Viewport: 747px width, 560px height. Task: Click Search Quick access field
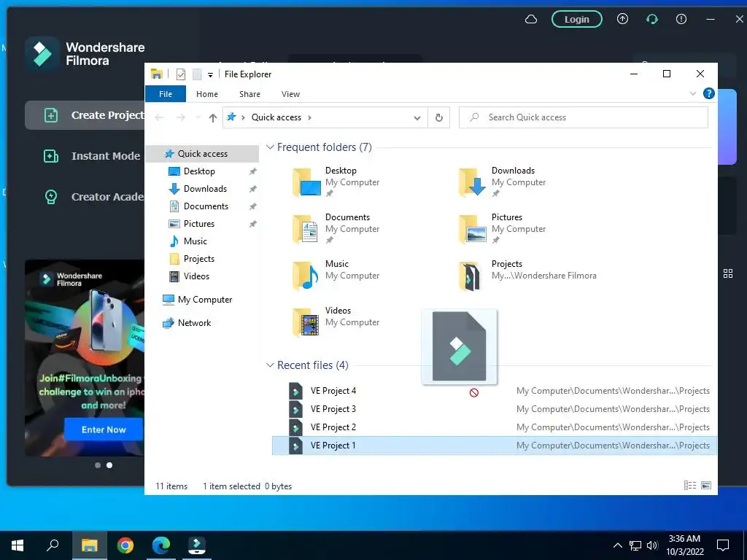[x=584, y=117]
